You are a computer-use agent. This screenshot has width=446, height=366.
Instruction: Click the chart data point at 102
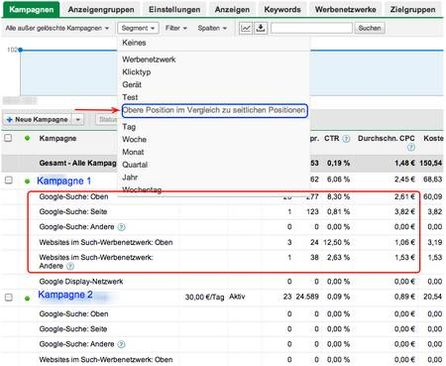pyautogui.click(x=20, y=50)
